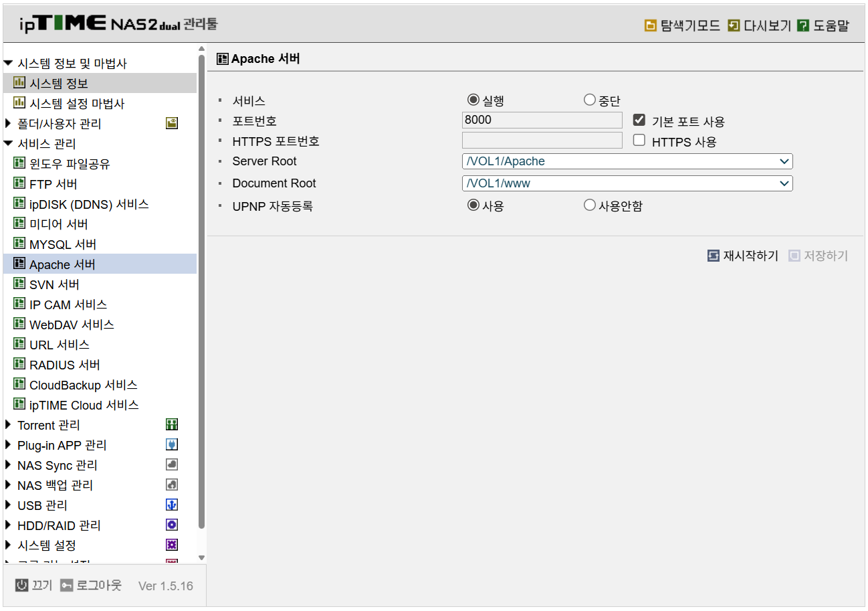Click the Torrent 관리 green icon
Image resolution: width=868 pixels, height=611 pixels.
(172, 424)
